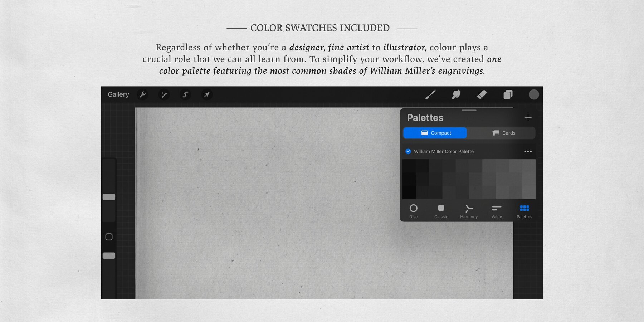644x322 pixels.
Task: Return to the Gallery
Action: tap(118, 94)
